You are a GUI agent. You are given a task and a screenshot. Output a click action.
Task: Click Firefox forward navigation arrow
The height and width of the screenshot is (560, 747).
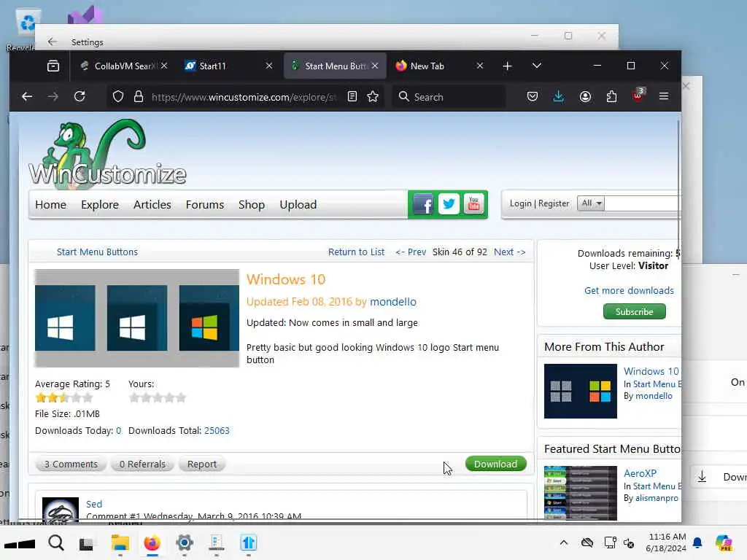pyautogui.click(x=53, y=97)
